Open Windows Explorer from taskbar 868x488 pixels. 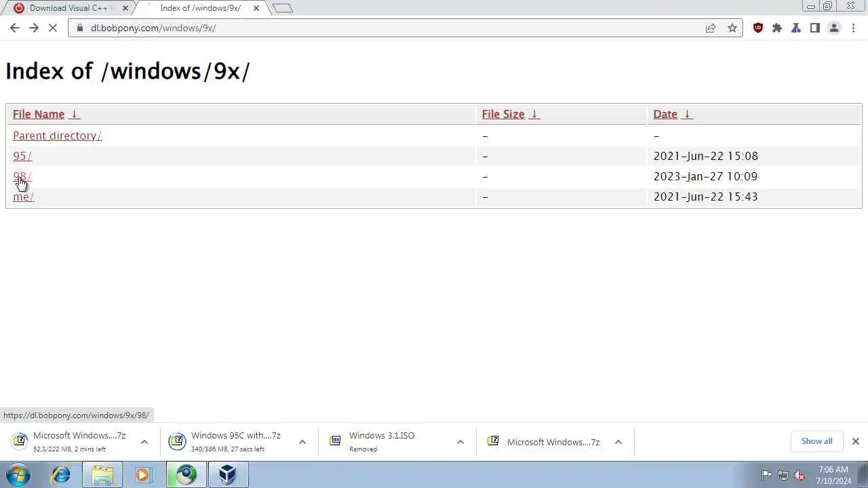[x=102, y=474]
